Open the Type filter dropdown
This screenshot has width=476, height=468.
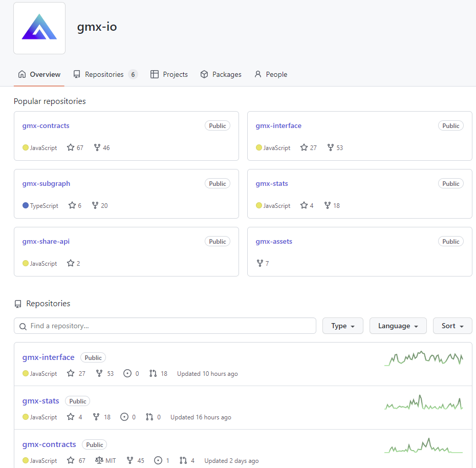(343, 326)
